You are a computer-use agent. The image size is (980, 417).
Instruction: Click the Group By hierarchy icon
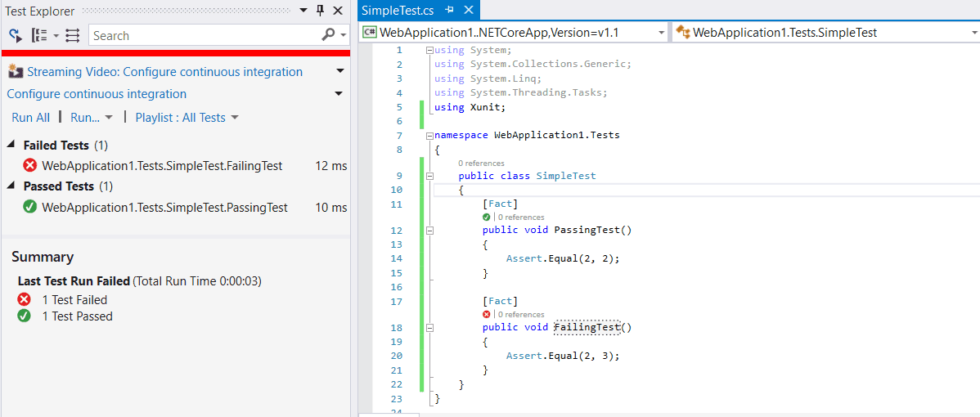[39, 35]
